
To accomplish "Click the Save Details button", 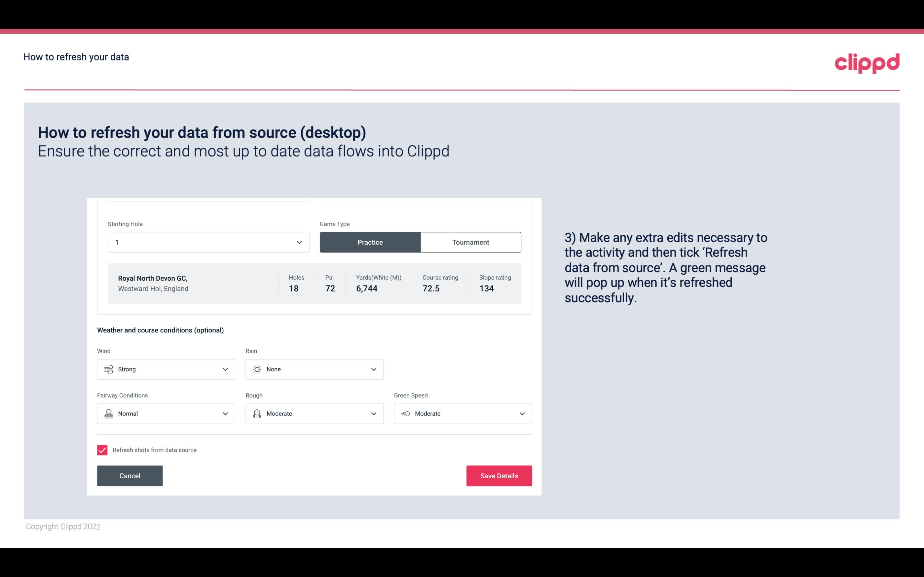I will [x=499, y=475].
